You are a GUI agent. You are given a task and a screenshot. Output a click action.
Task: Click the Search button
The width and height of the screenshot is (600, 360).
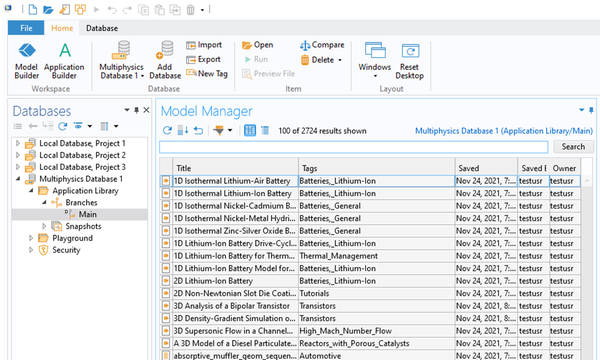pyautogui.click(x=573, y=147)
